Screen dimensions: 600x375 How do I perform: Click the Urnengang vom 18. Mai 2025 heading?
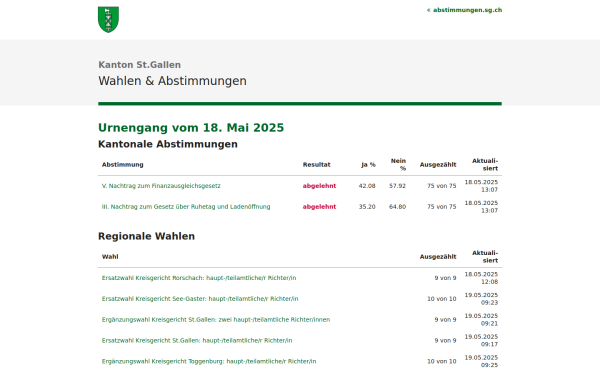point(191,127)
